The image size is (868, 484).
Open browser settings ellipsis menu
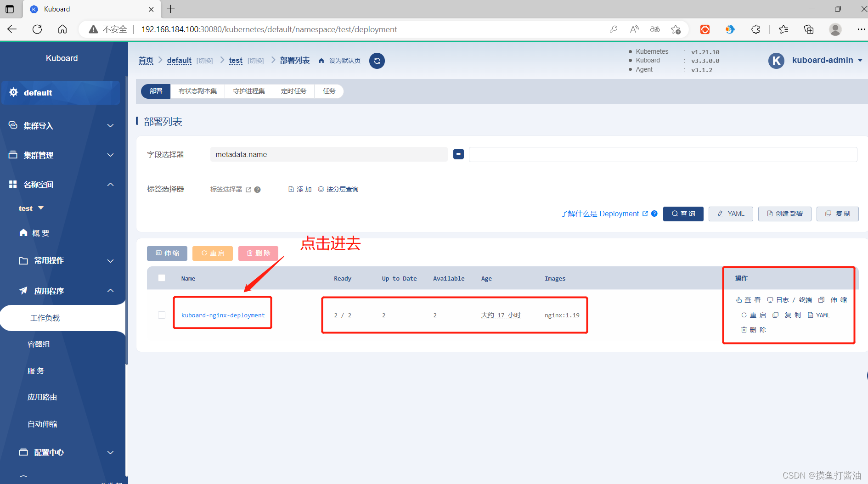[861, 29]
